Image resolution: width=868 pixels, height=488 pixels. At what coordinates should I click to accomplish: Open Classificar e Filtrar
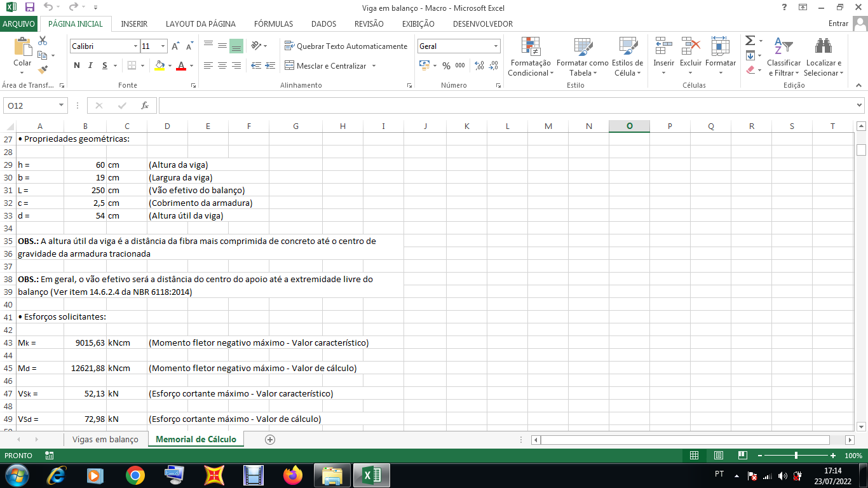tap(784, 57)
